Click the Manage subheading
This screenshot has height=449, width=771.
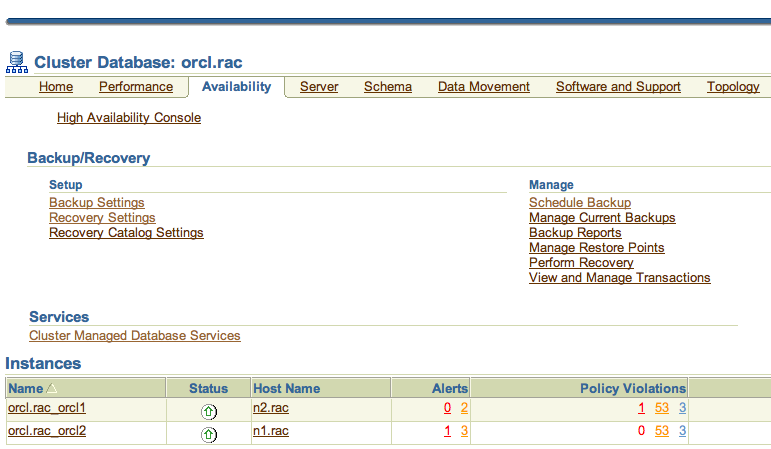(551, 185)
